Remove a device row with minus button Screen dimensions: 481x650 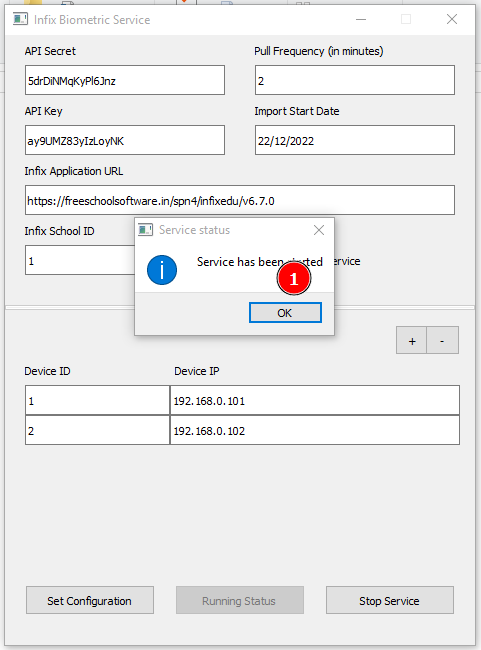[x=442, y=340]
